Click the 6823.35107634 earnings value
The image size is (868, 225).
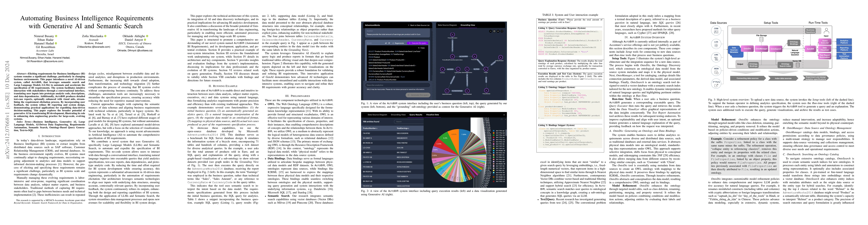[x=403, y=157]
